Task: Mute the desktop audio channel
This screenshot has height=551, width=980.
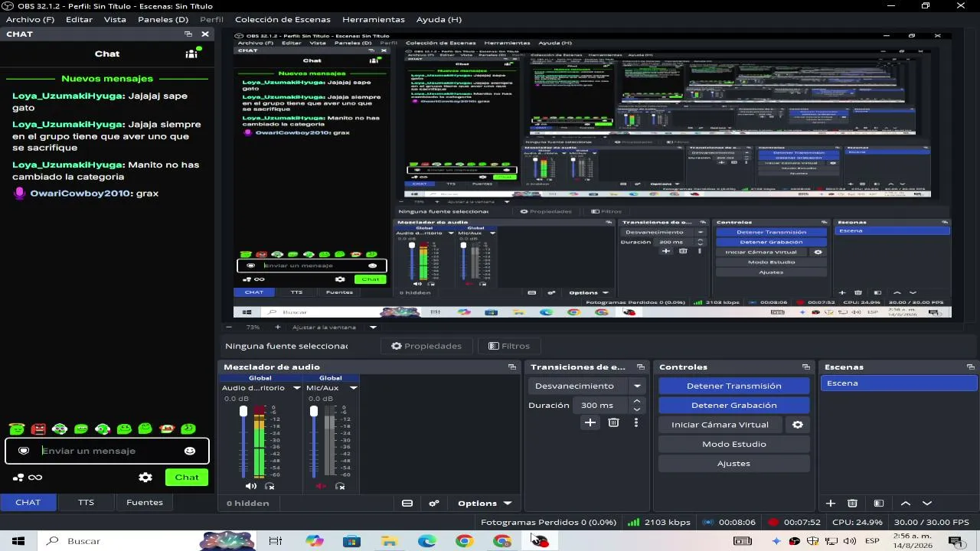Action: tap(250, 486)
